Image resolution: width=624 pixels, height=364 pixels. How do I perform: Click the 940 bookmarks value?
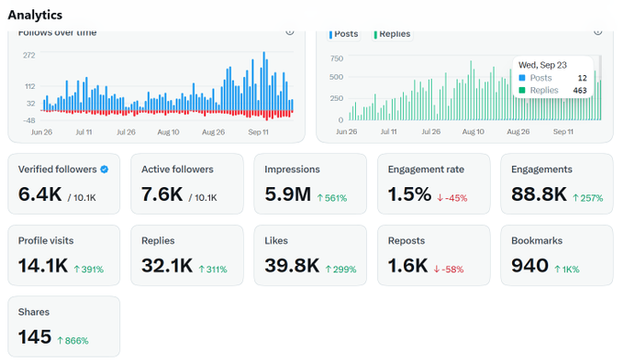[529, 266]
